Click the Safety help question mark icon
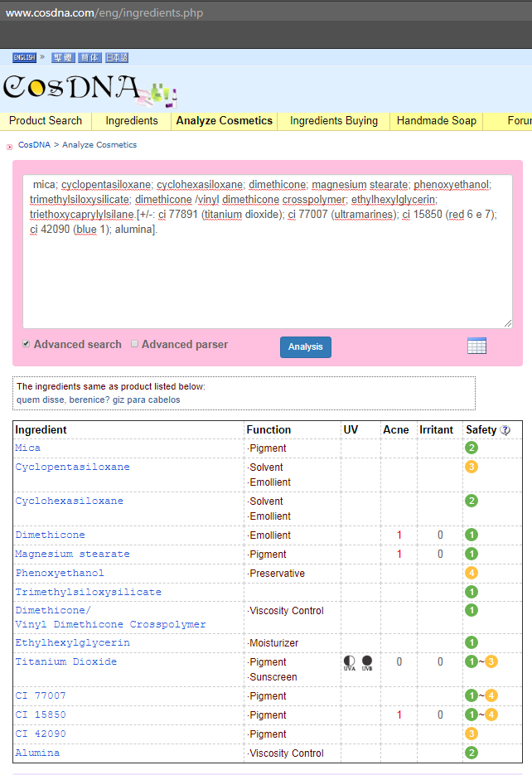Image resolution: width=532 pixels, height=775 pixels. point(505,430)
